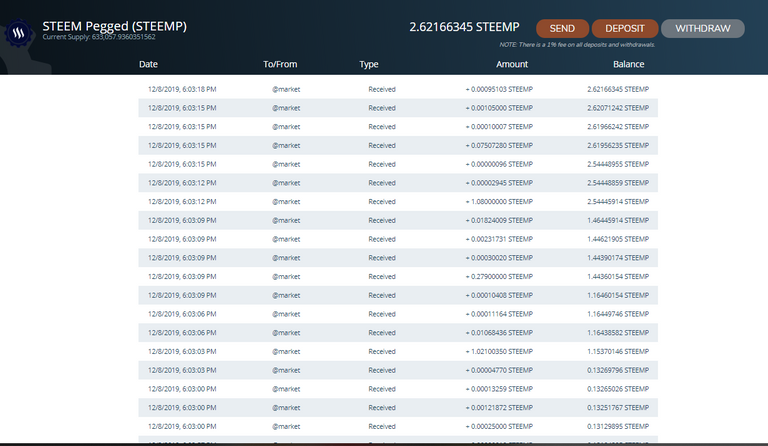Click balance 1.44360154 STEEMP

click(x=618, y=277)
